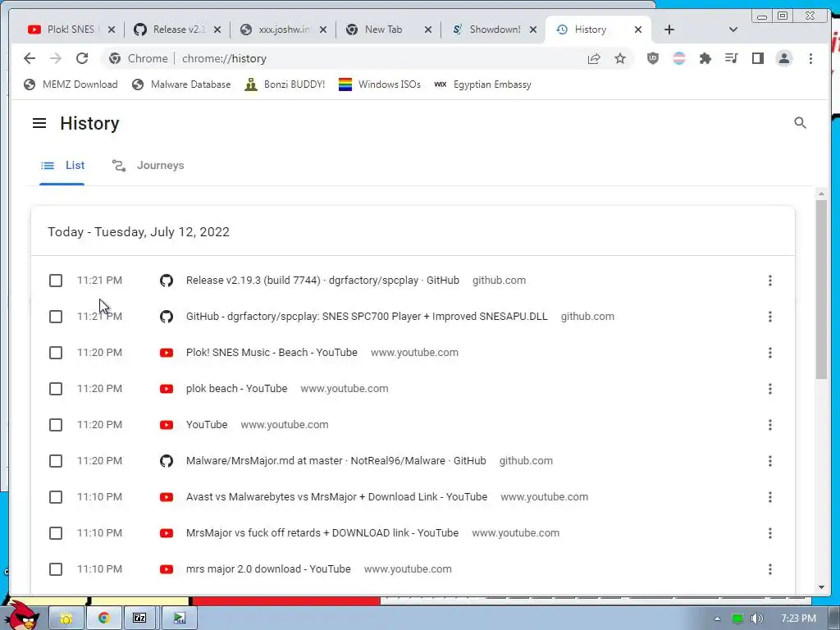This screenshot has width=840, height=630.
Task: Click the chrome://history address bar
Action: point(343,58)
